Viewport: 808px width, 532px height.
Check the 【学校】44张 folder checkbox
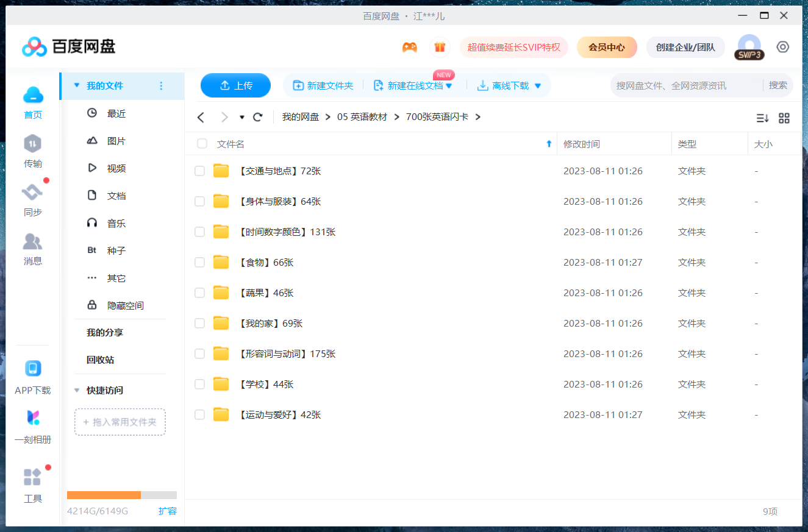pos(199,384)
